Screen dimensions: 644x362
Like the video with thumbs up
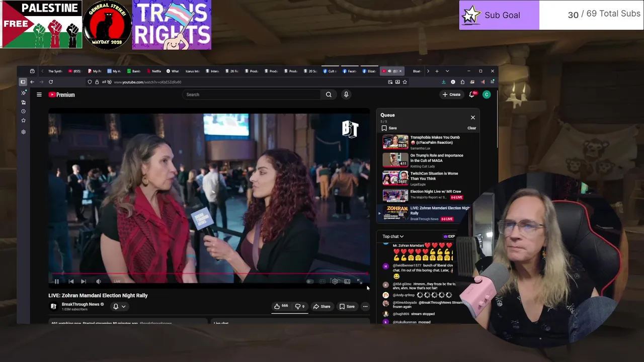tap(281, 306)
